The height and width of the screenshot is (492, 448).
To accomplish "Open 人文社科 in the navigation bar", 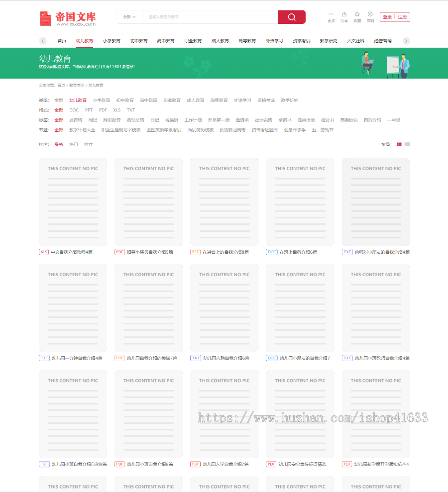I will coord(355,41).
